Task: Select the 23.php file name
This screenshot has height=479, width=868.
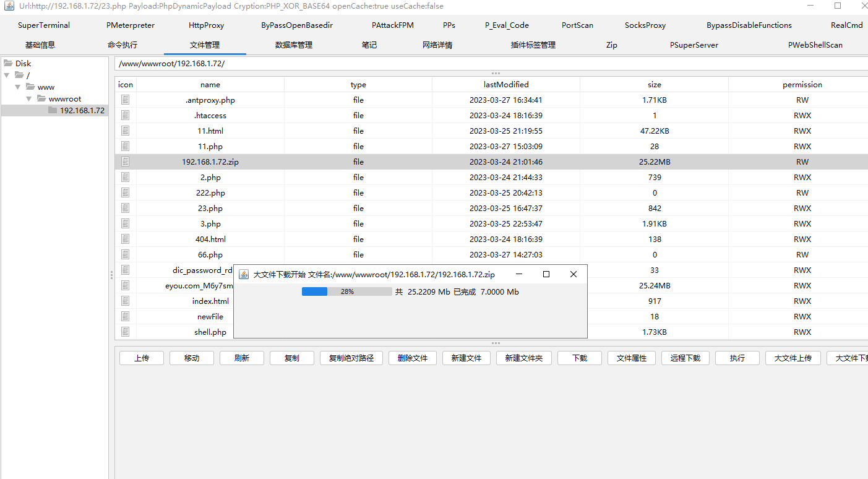Action: click(x=210, y=209)
